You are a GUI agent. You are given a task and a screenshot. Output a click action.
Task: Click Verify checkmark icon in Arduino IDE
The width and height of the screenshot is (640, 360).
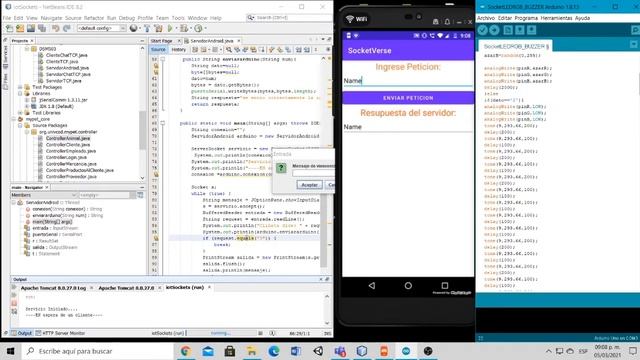click(x=482, y=30)
